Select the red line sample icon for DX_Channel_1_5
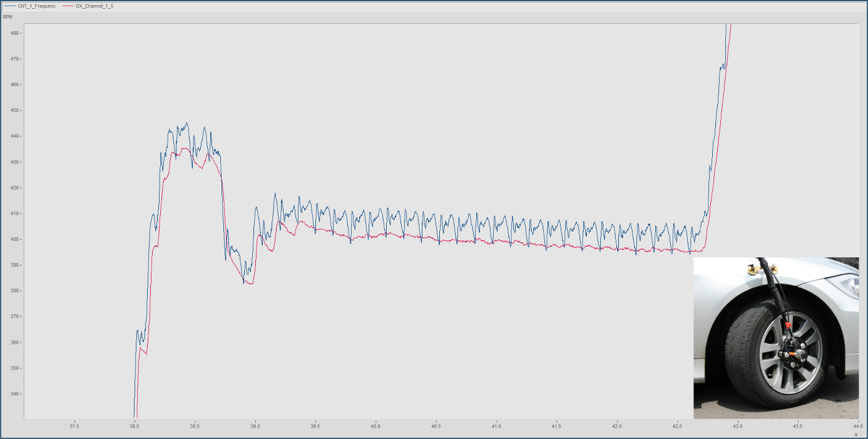This screenshot has width=868, height=439. (x=67, y=5)
